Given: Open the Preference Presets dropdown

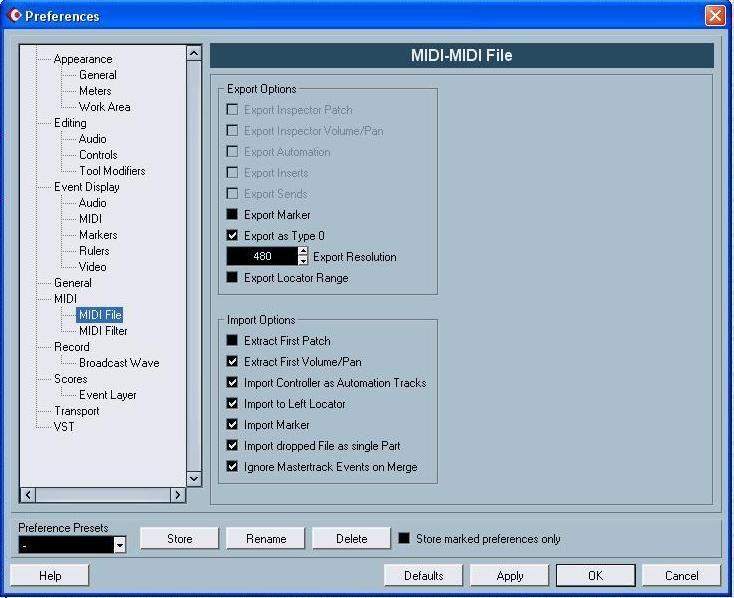Looking at the screenshot, I should 120,545.
